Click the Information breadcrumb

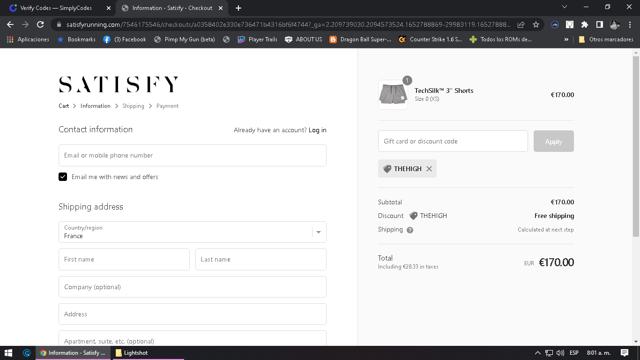(96, 106)
